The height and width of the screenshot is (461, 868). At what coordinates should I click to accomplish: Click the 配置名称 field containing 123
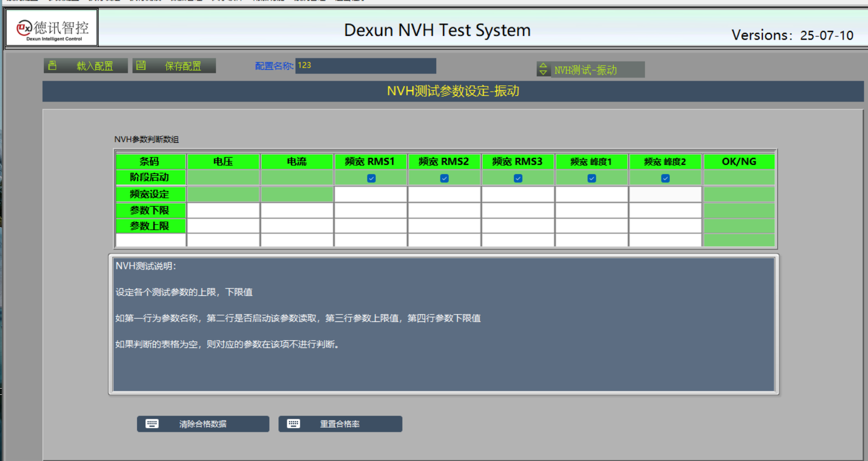[365, 66]
